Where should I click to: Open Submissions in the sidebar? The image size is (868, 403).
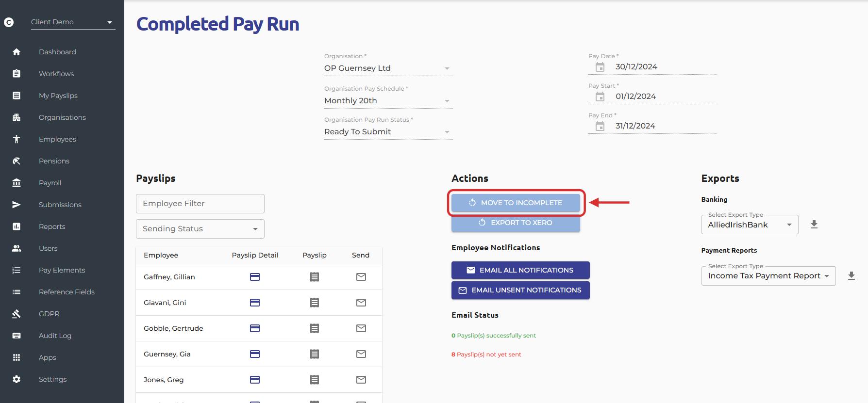pyautogui.click(x=60, y=205)
